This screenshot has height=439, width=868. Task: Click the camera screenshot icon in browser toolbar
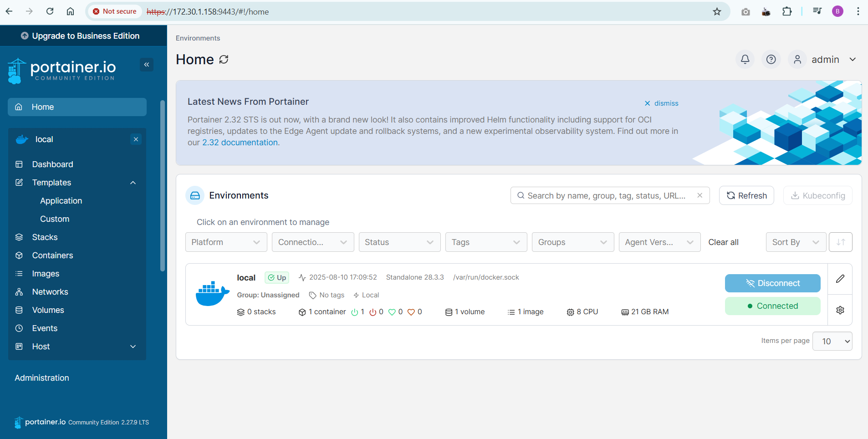point(745,11)
